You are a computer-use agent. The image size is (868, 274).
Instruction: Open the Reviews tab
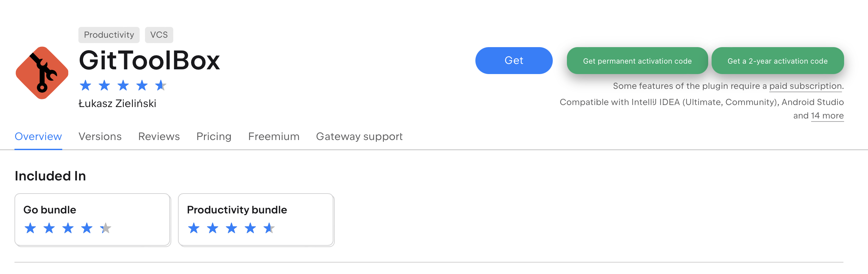159,136
